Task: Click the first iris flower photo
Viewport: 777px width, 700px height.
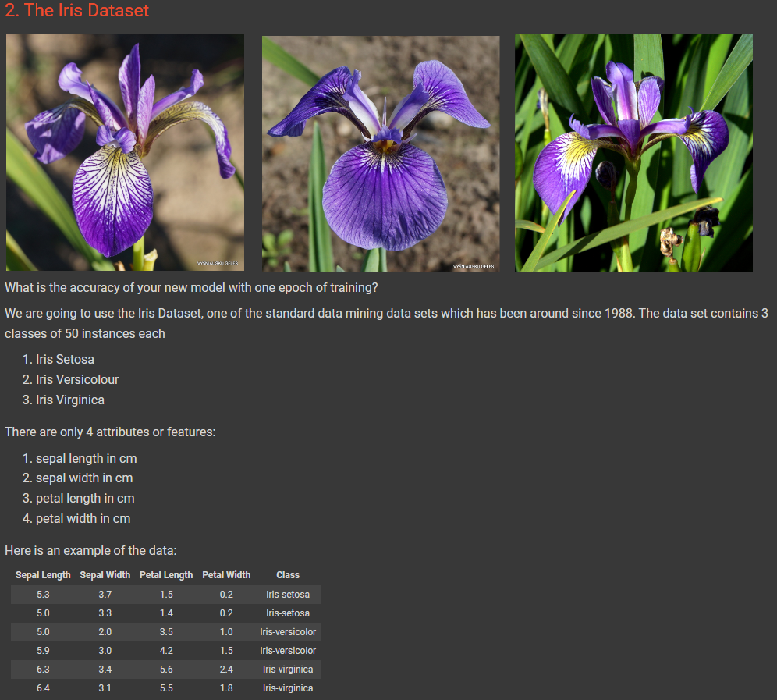Action: click(125, 152)
